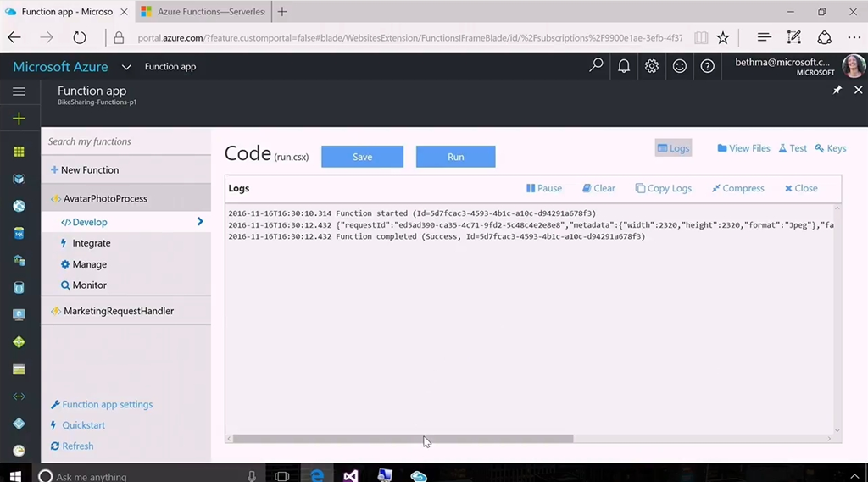Image resolution: width=868 pixels, height=482 pixels.
Task: Click the Function app breadcrumb
Action: point(170,66)
